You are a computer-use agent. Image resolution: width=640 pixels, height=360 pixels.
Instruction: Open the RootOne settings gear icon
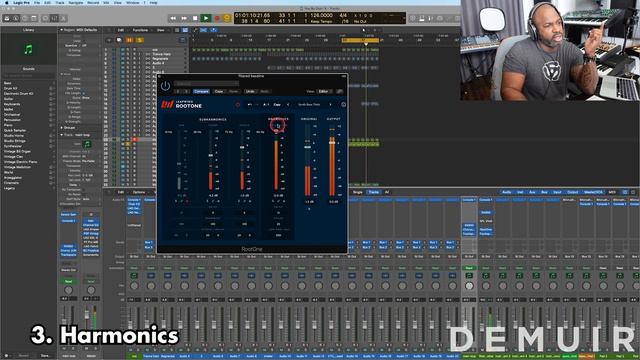click(x=343, y=105)
